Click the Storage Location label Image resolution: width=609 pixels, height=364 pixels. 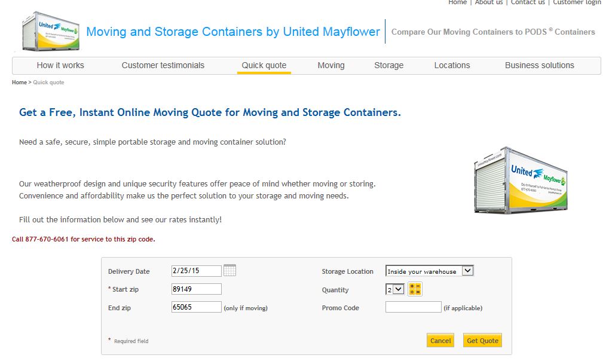(347, 271)
